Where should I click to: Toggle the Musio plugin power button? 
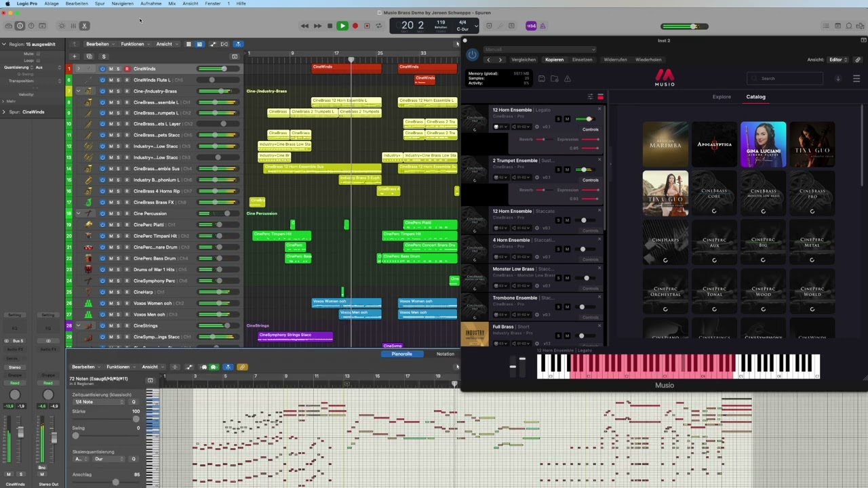coord(473,54)
